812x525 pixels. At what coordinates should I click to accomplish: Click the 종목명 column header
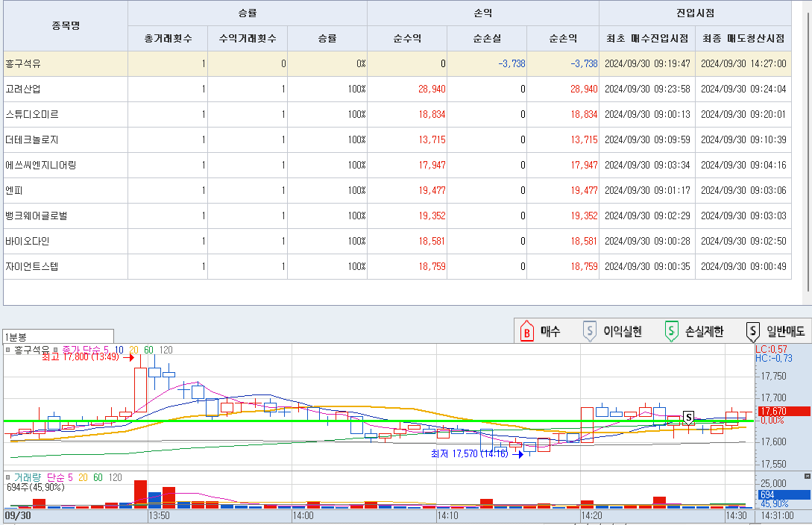click(x=66, y=25)
